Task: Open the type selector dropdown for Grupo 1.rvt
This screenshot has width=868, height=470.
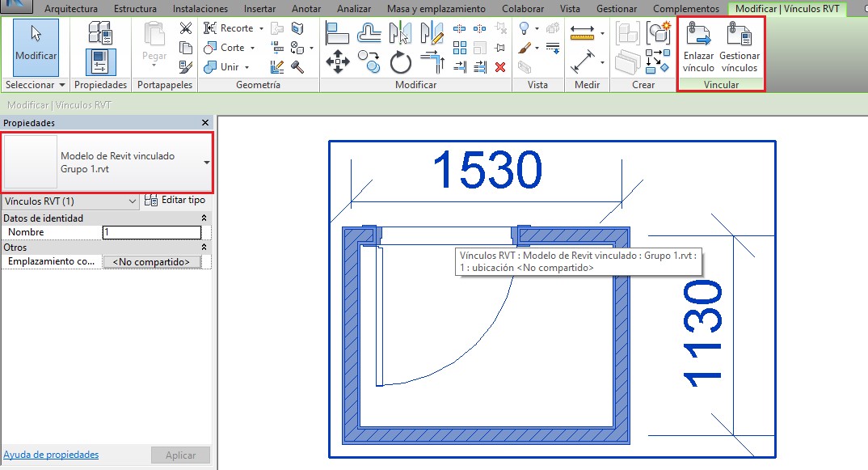Action: (x=206, y=163)
